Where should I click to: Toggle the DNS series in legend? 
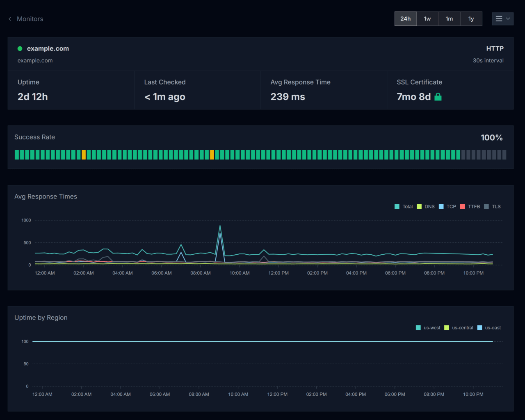click(426, 207)
